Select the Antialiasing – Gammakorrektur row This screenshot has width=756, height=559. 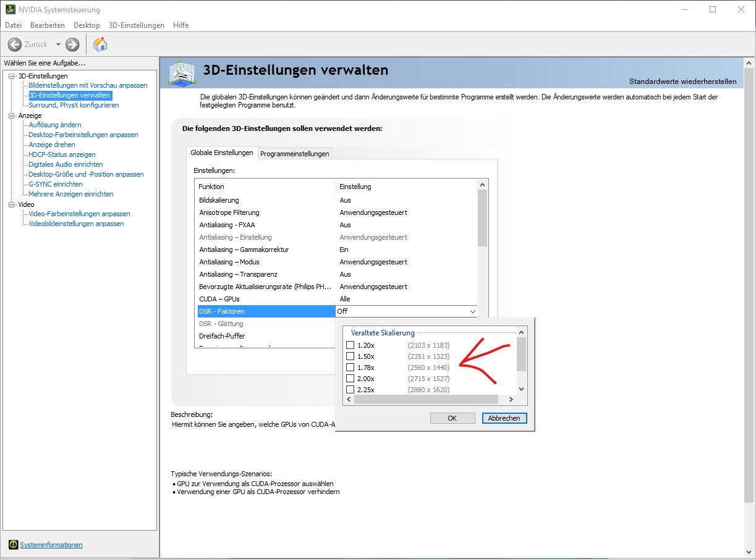point(336,250)
